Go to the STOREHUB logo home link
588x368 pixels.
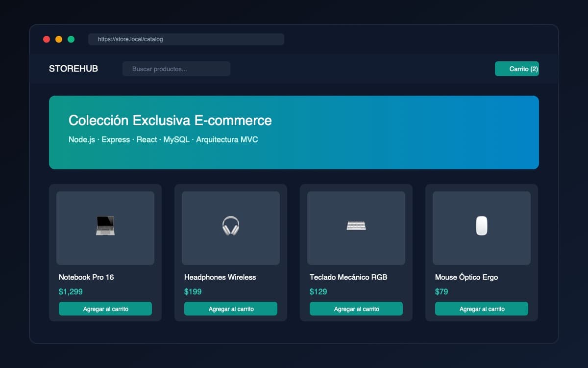73,69
